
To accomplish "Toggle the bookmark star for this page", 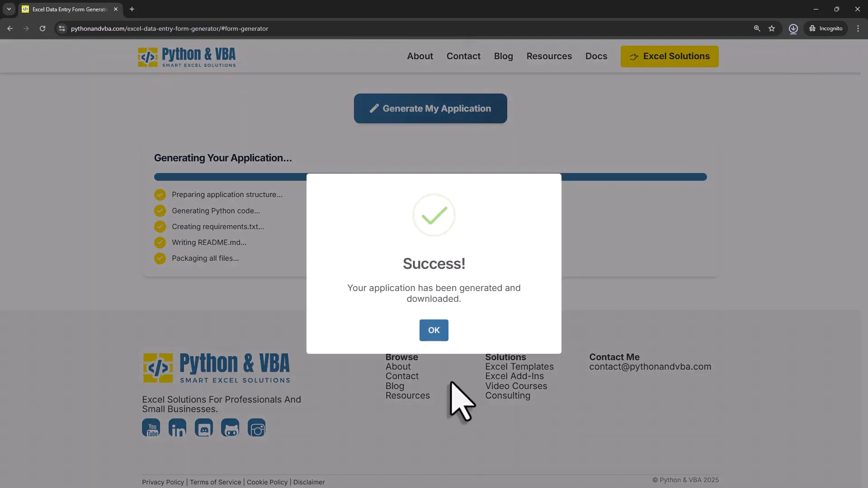I will (x=772, y=28).
